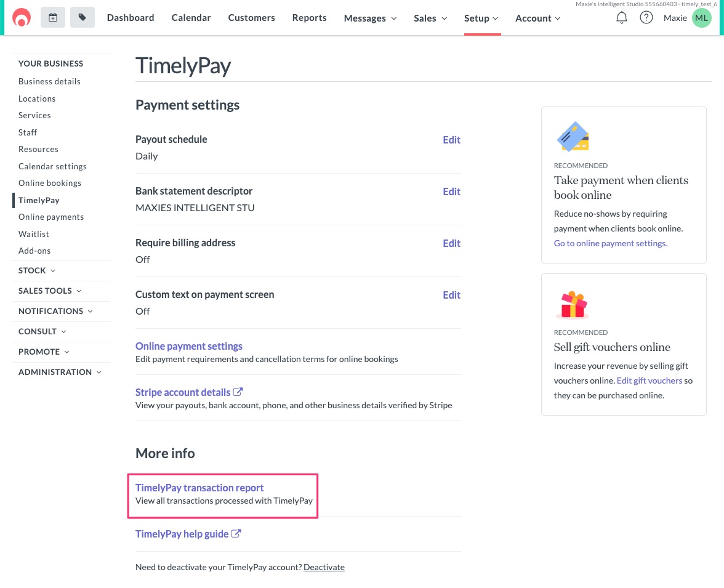Click external link icon beside Stripe account details
This screenshot has height=588, width=724.
[x=238, y=392]
